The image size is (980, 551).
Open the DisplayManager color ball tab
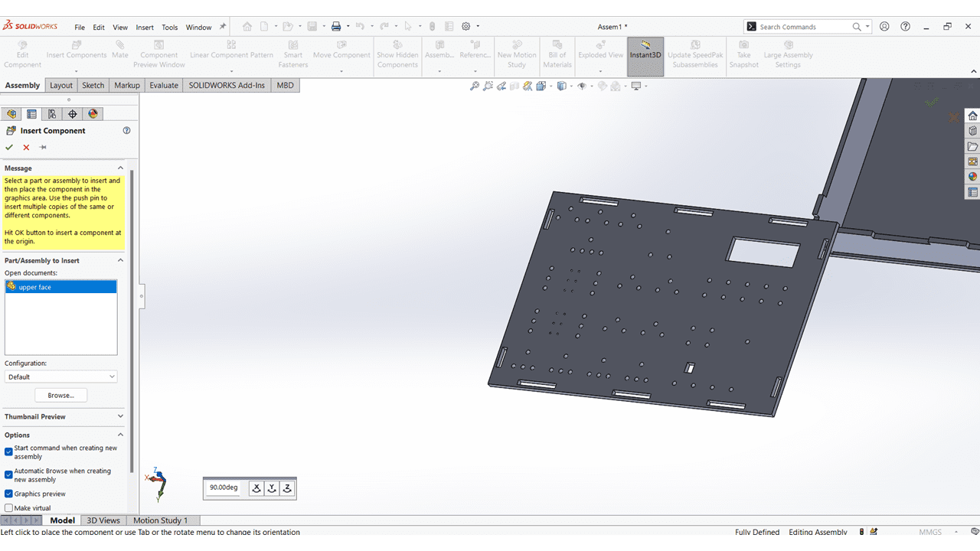(93, 114)
